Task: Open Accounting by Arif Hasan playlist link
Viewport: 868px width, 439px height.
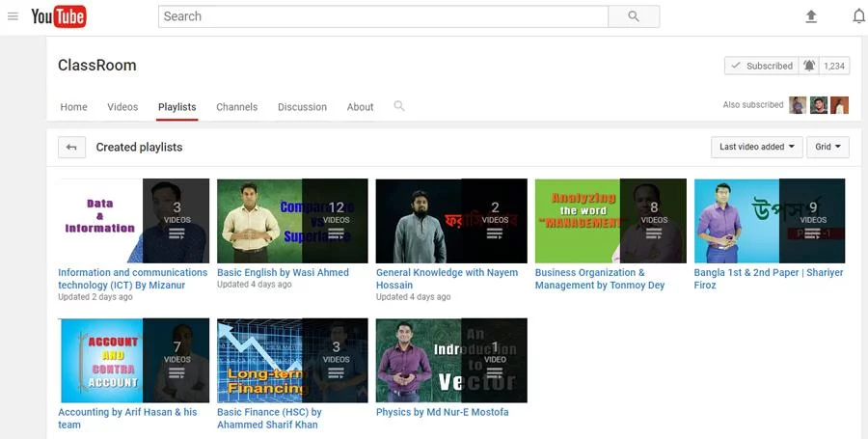Action: coord(127,418)
